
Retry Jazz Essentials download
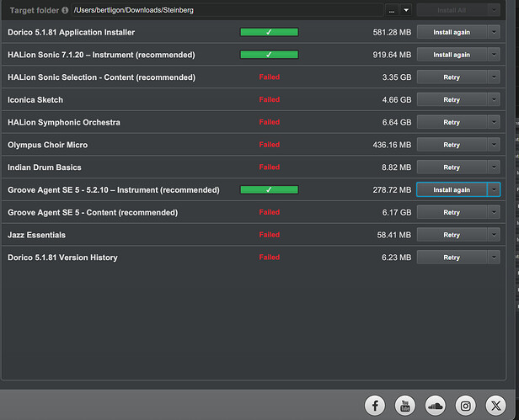click(x=452, y=235)
